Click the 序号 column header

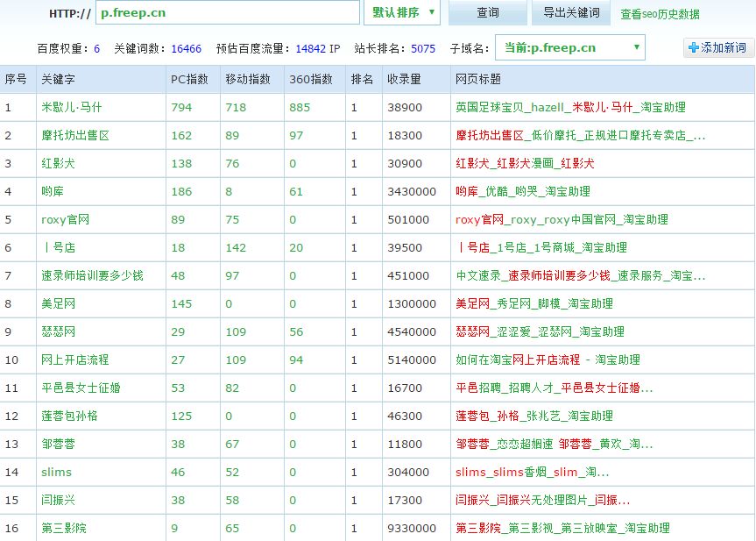point(16,79)
